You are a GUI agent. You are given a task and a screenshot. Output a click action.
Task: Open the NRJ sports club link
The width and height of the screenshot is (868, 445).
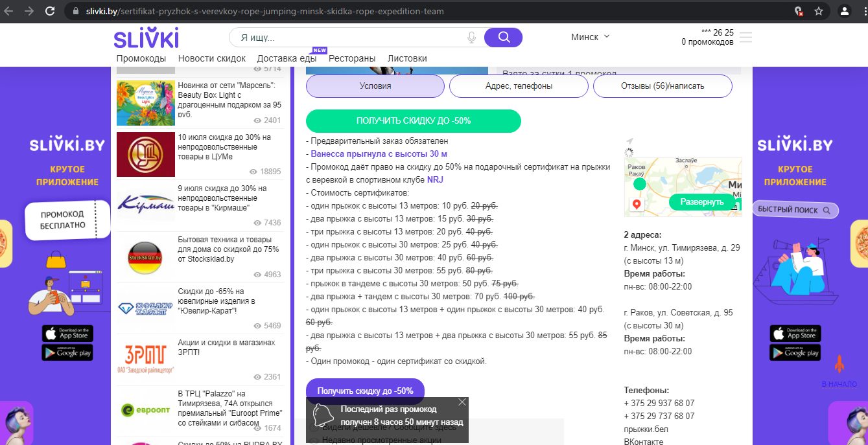pyautogui.click(x=435, y=179)
